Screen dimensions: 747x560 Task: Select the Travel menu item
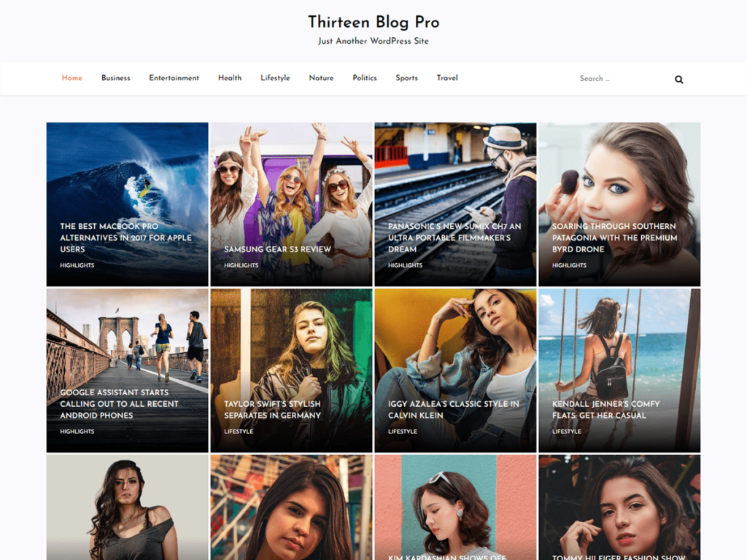coord(447,78)
